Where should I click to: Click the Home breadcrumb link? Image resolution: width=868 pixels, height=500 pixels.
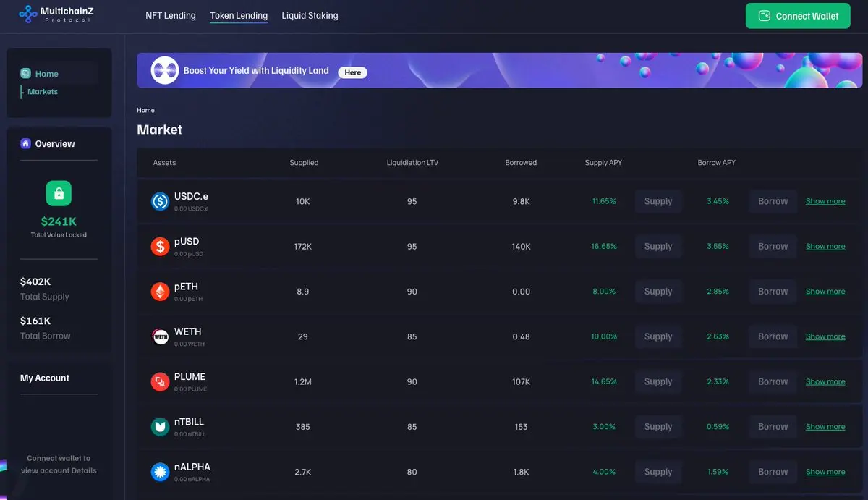[x=145, y=110]
